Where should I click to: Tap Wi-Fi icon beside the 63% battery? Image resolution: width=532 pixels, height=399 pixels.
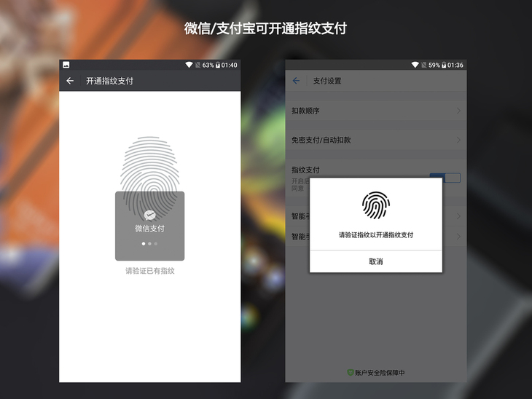(189, 65)
